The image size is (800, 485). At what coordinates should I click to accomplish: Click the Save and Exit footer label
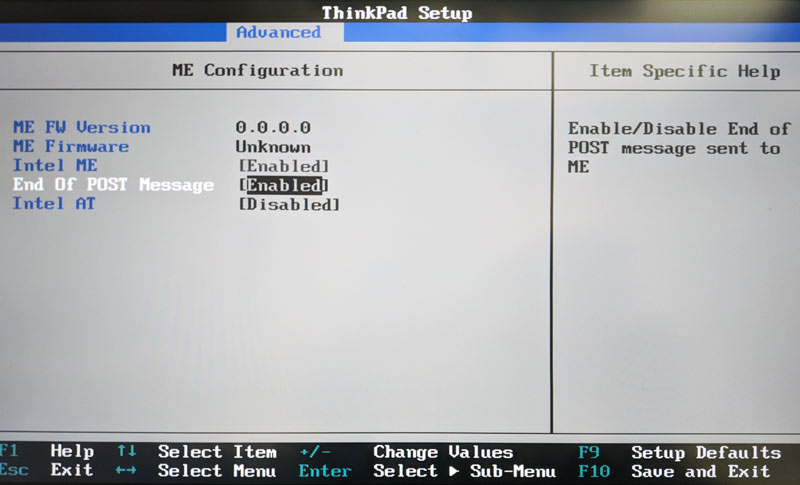[x=701, y=470]
